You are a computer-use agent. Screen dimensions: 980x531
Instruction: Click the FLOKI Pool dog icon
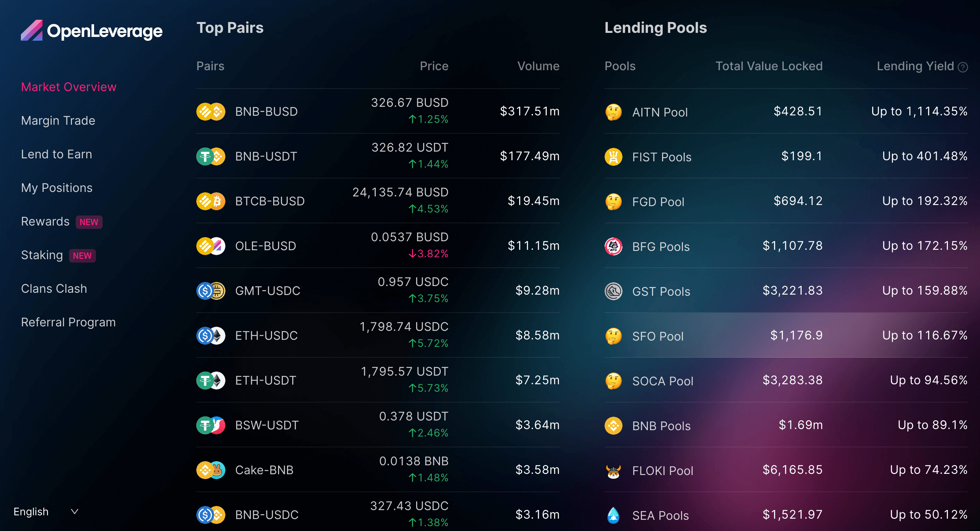(613, 471)
